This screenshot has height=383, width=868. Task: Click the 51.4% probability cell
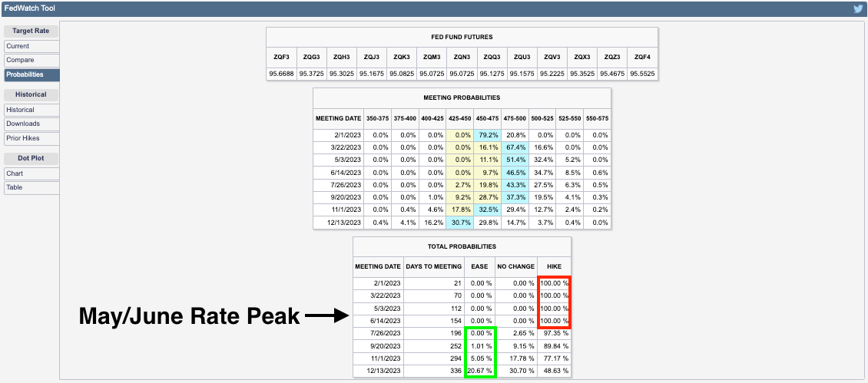(515, 160)
